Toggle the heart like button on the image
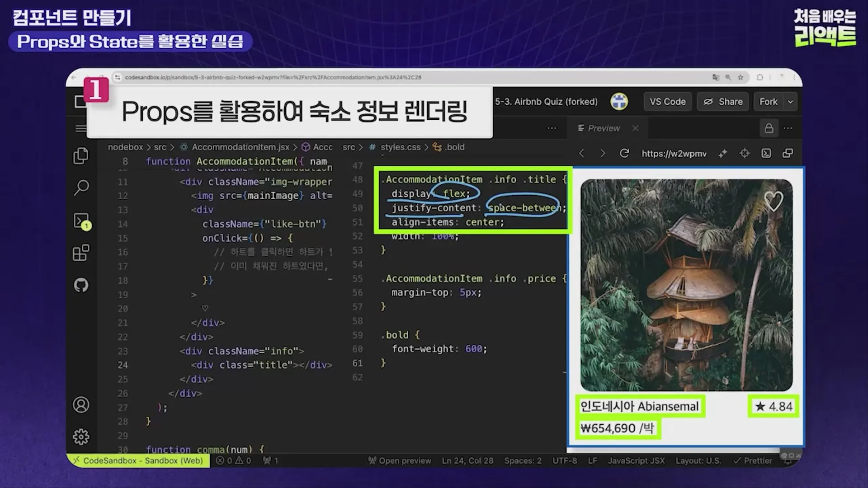 (x=774, y=201)
